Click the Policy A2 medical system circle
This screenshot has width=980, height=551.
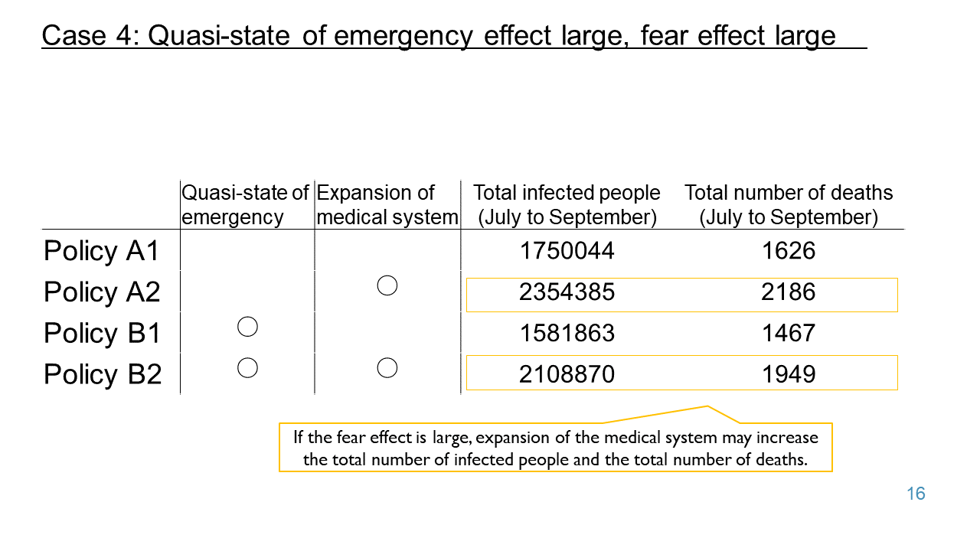(x=387, y=286)
